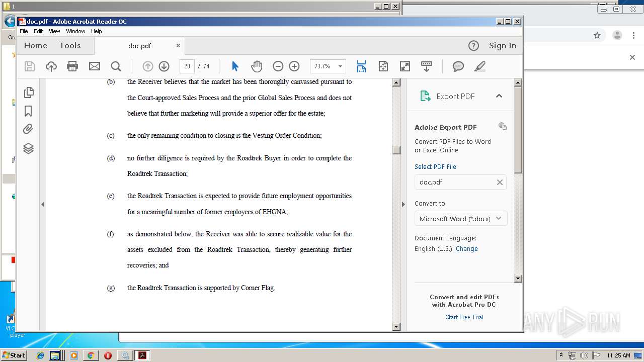The image size is (644, 362).
Task: Collapse left navigation pane arrow
Action: tap(43, 204)
